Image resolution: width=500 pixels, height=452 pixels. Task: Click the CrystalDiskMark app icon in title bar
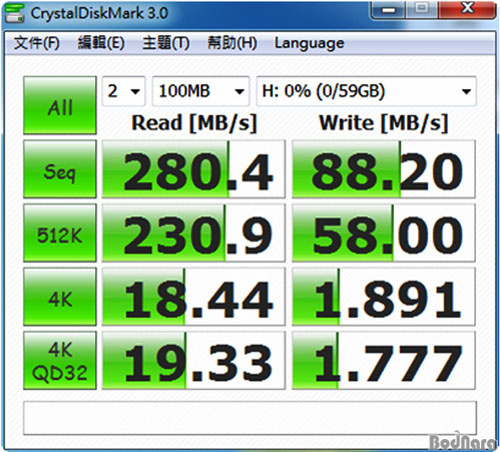click(14, 13)
